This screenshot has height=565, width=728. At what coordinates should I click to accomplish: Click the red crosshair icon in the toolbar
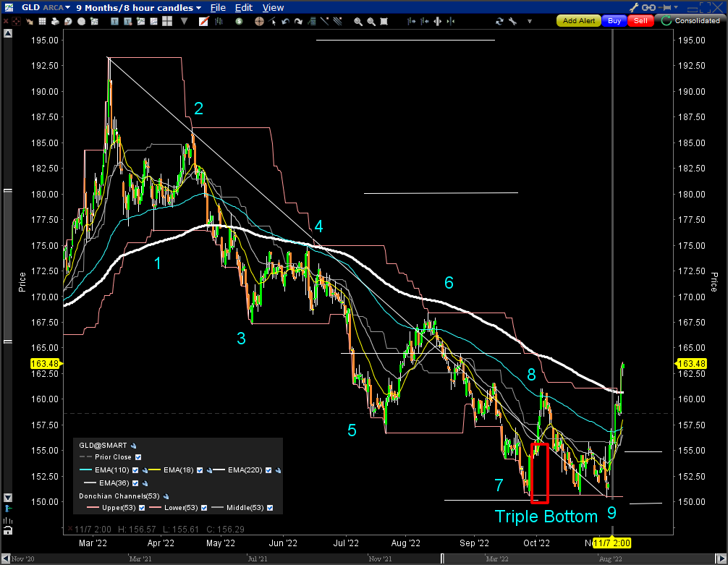coord(16,22)
